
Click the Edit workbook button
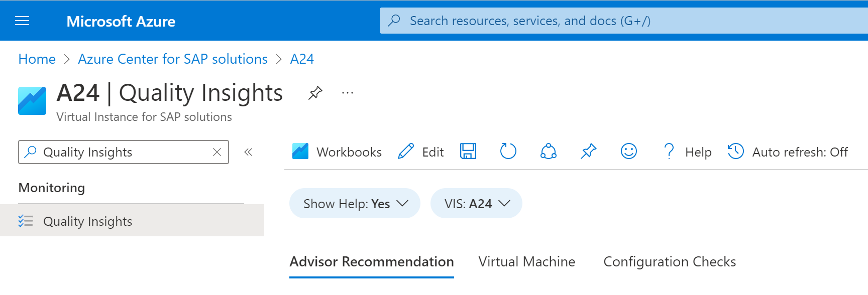point(421,152)
